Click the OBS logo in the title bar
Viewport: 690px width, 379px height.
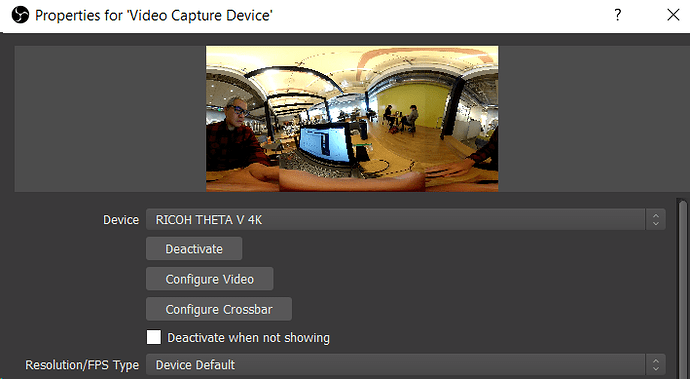(x=20, y=15)
